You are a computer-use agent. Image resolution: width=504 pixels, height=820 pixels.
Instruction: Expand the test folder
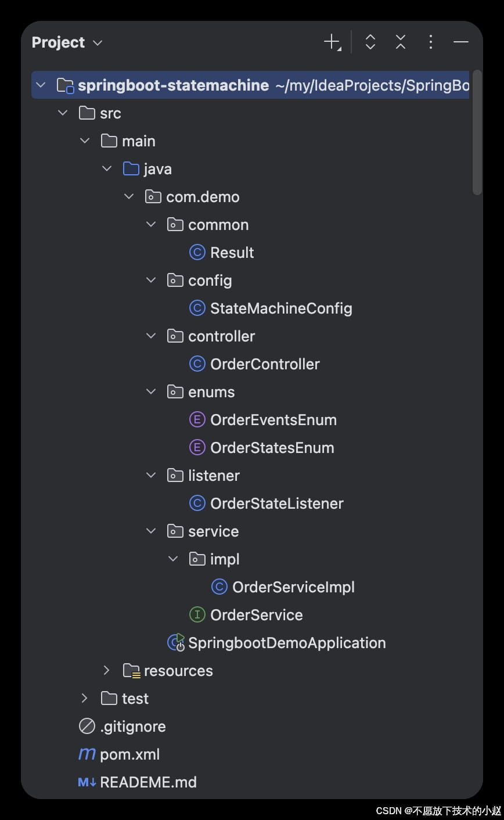point(84,698)
